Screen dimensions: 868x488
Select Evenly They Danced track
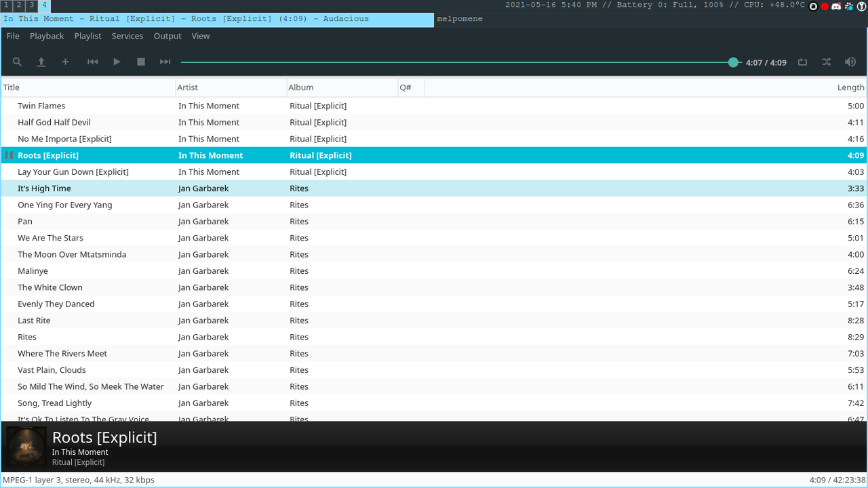[434, 304]
